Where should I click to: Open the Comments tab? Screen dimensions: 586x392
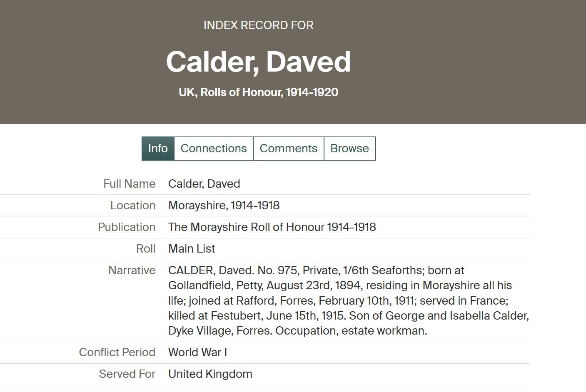click(x=288, y=149)
